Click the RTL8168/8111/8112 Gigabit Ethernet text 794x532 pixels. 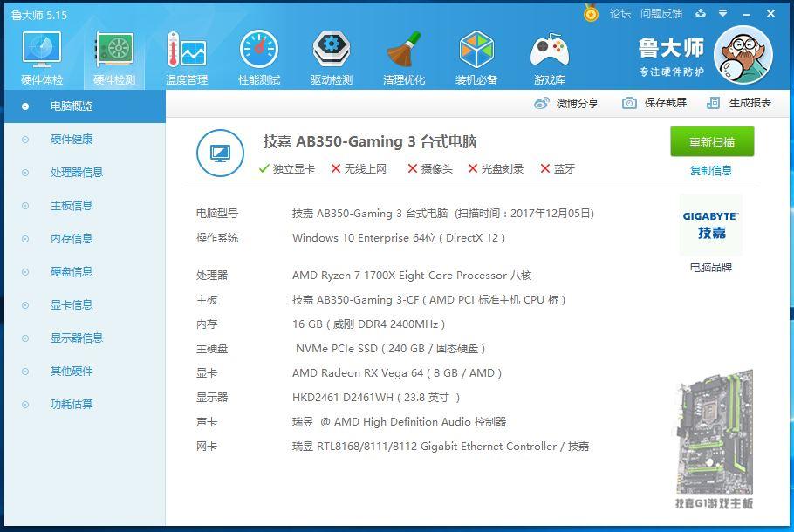click(x=441, y=447)
